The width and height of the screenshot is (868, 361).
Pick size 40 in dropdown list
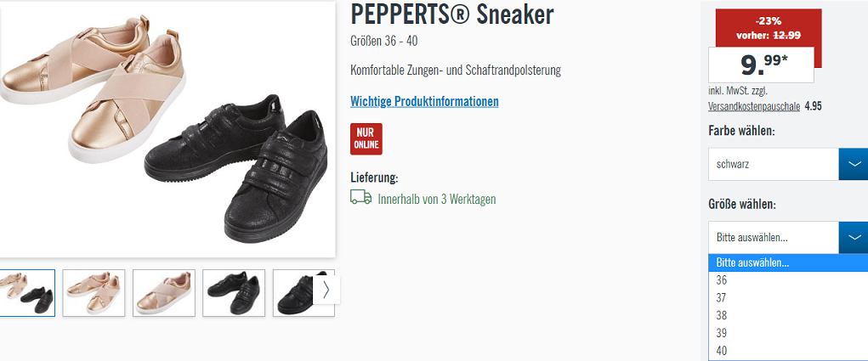tap(788, 351)
